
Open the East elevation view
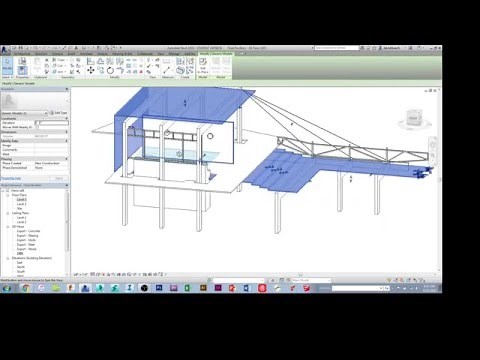coord(20,263)
